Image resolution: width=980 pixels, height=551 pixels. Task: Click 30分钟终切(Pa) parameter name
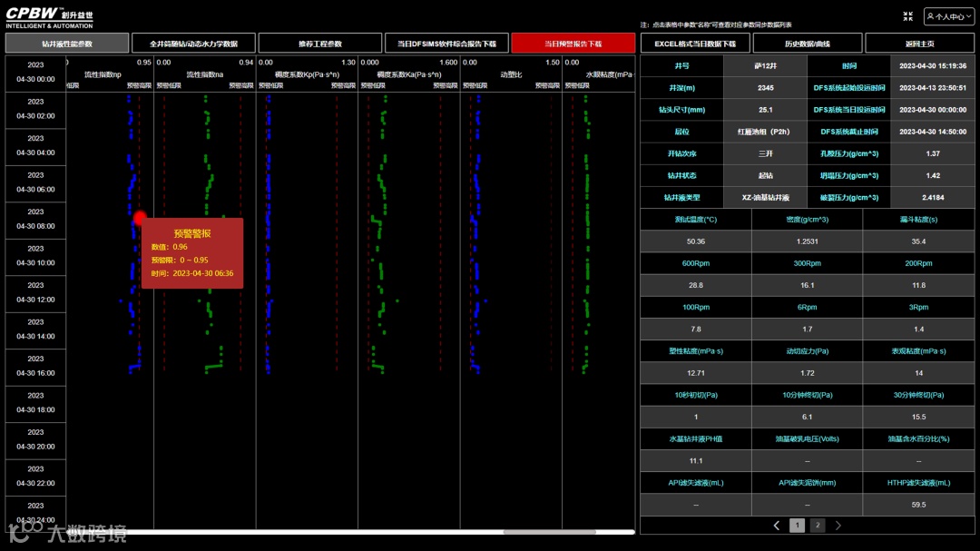point(918,395)
